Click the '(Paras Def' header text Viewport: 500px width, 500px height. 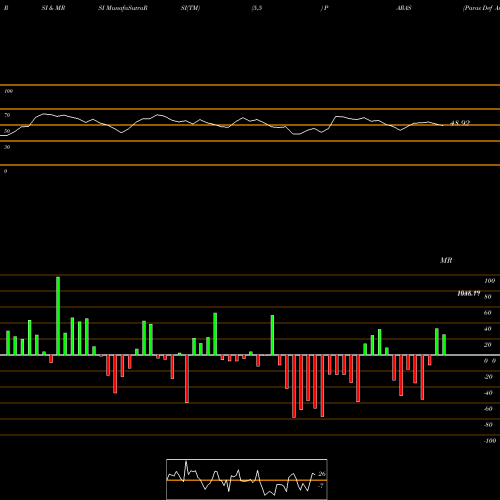pos(478,8)
